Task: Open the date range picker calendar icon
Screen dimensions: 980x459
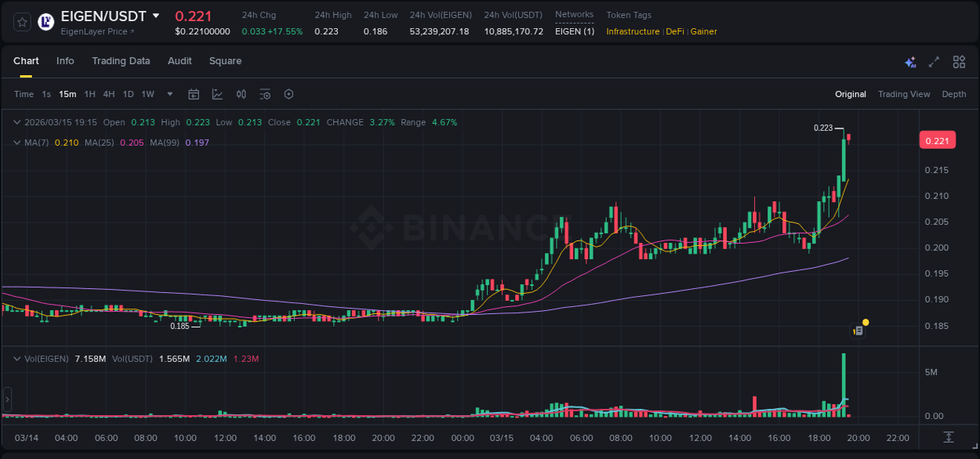Action: point(194,94)
